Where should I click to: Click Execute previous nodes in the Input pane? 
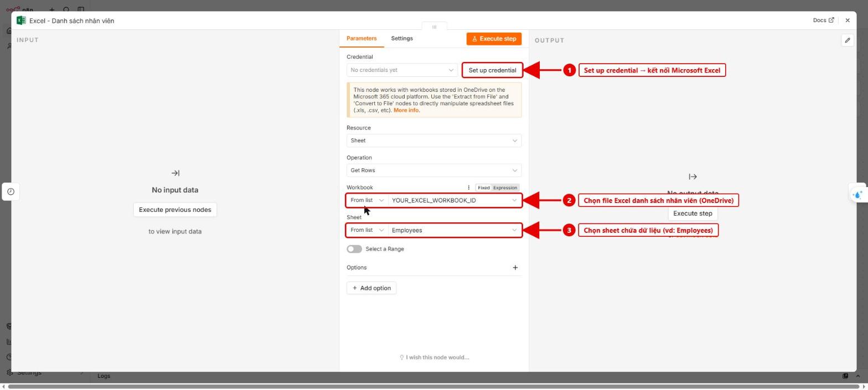(x=175, y=210)
